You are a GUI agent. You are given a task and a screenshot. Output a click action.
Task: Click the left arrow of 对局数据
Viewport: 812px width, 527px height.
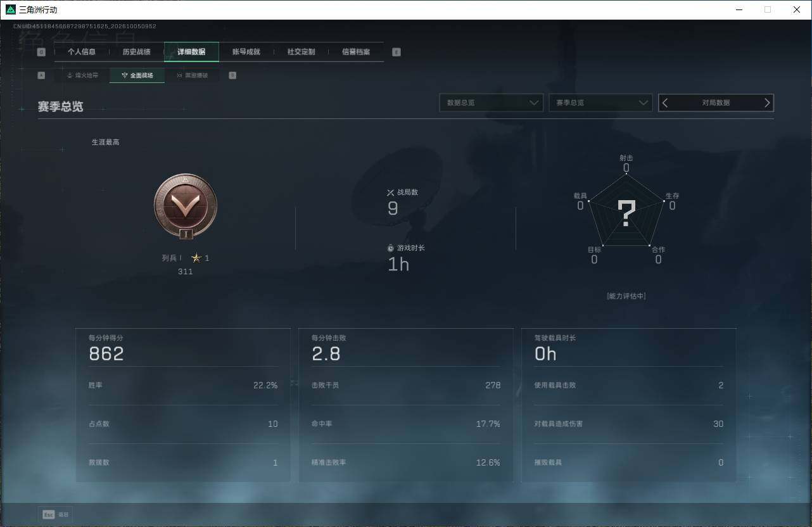coord(665,103)
